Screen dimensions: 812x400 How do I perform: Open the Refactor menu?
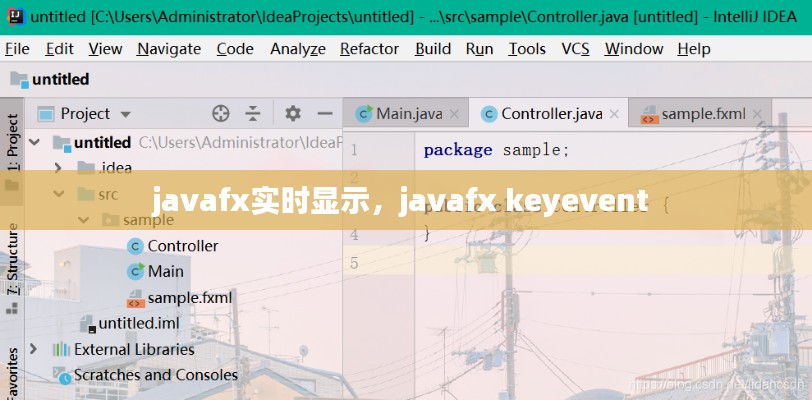pos(369,48)
